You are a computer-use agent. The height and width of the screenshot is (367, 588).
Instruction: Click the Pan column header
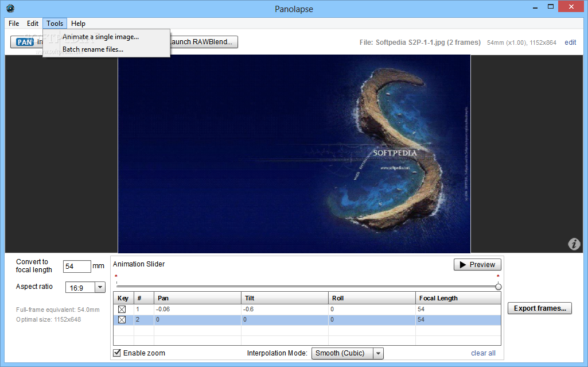click(197, 298)
